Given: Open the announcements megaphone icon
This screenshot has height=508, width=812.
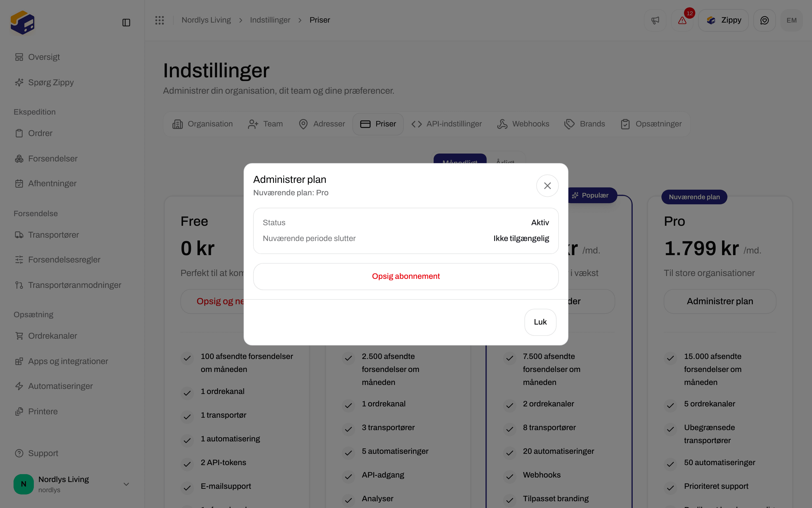Looking at the screenshot, I should coord(655,20).
